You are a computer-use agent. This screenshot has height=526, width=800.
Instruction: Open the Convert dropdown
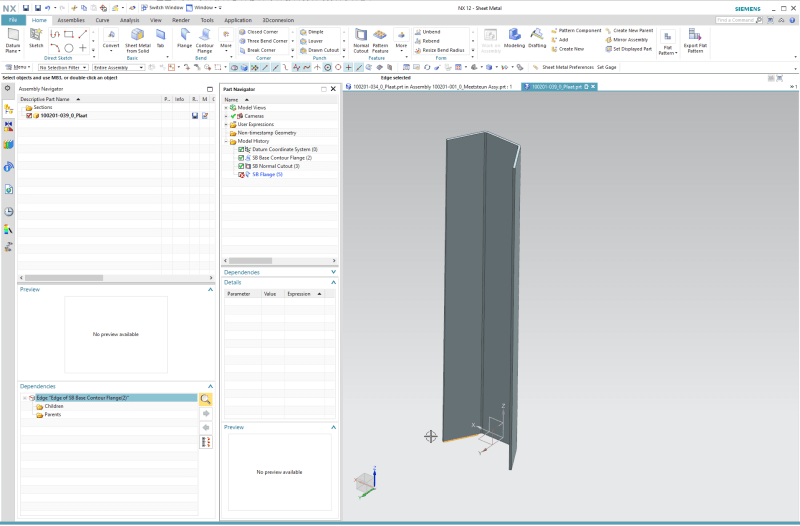111,48
